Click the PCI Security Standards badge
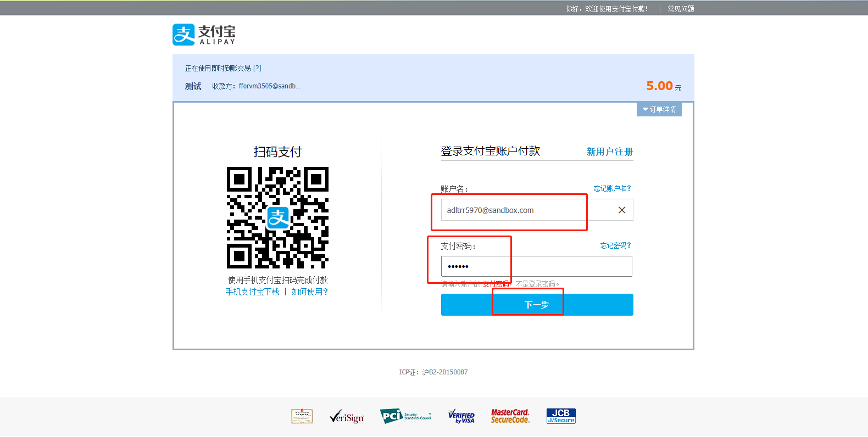868x437 pixels. tap(405, 416)
